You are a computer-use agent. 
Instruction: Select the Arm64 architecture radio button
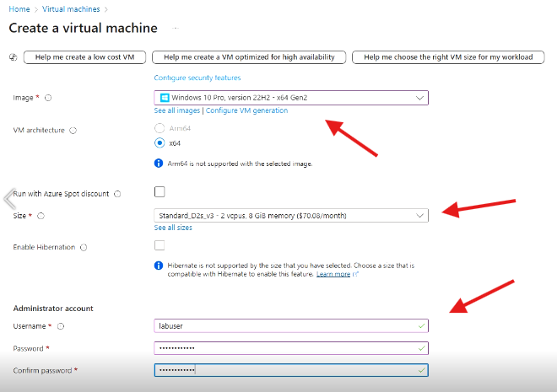[160, 128]
